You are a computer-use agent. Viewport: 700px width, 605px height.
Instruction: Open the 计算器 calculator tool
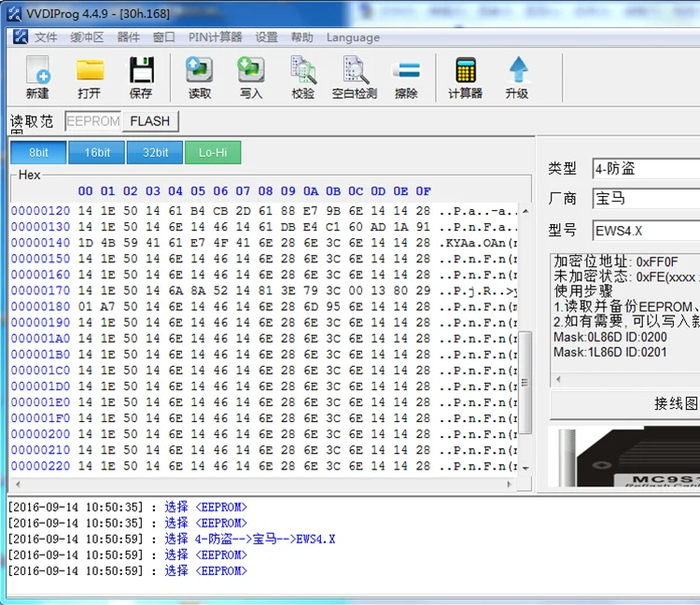click(x=465, y=77)
